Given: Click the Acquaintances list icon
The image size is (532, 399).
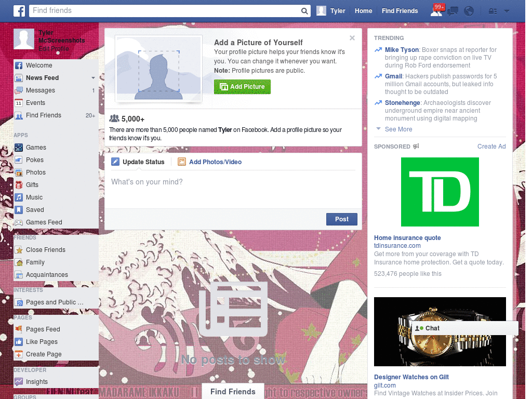Looking at the screenshot, I should [x=19, y=275].
